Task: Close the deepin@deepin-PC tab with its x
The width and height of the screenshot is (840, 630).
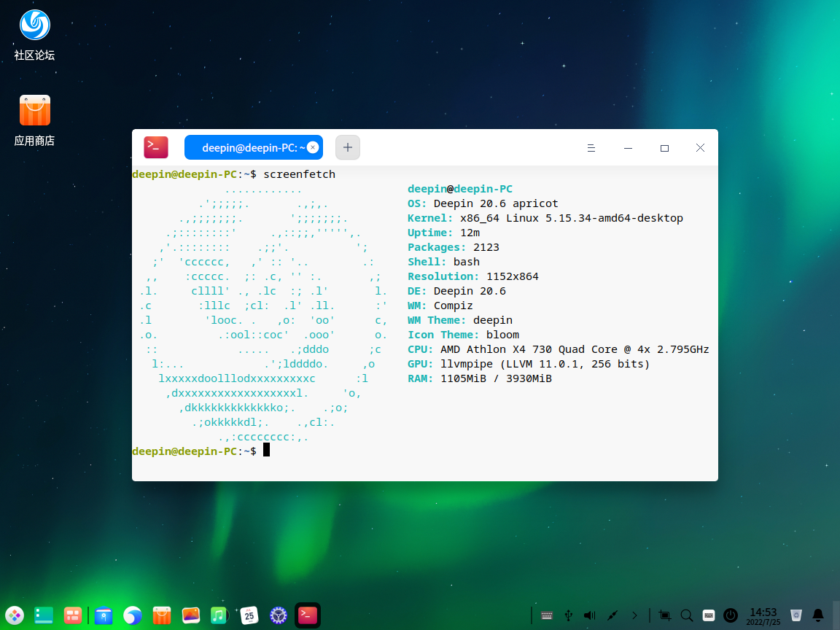Action: coord(313,147)
